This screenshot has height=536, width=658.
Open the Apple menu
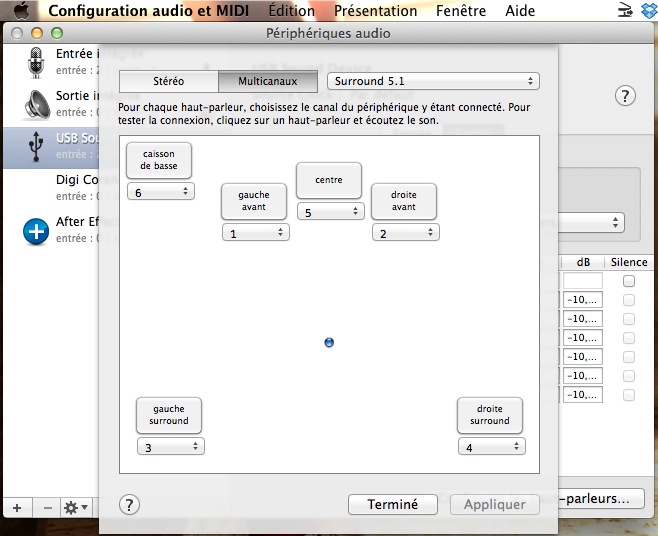[x=21, y=10]
